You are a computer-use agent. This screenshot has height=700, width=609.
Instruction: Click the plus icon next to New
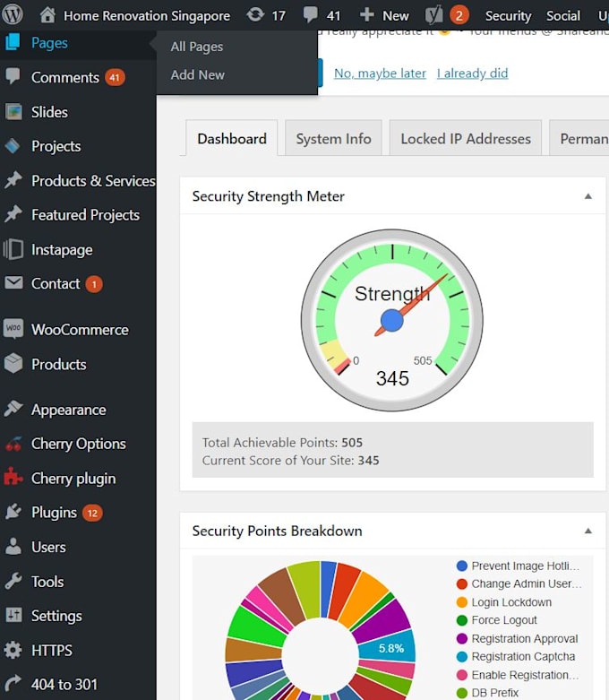[366, 15]
